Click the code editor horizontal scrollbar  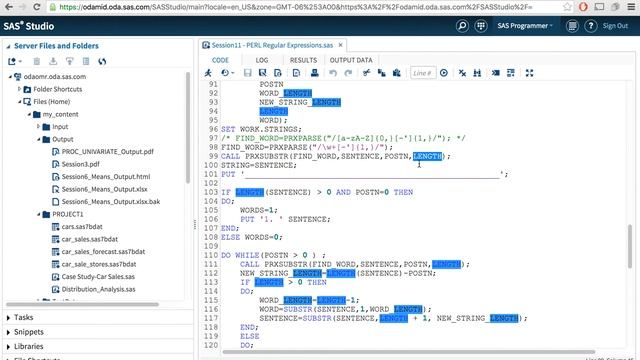[408, 352]
